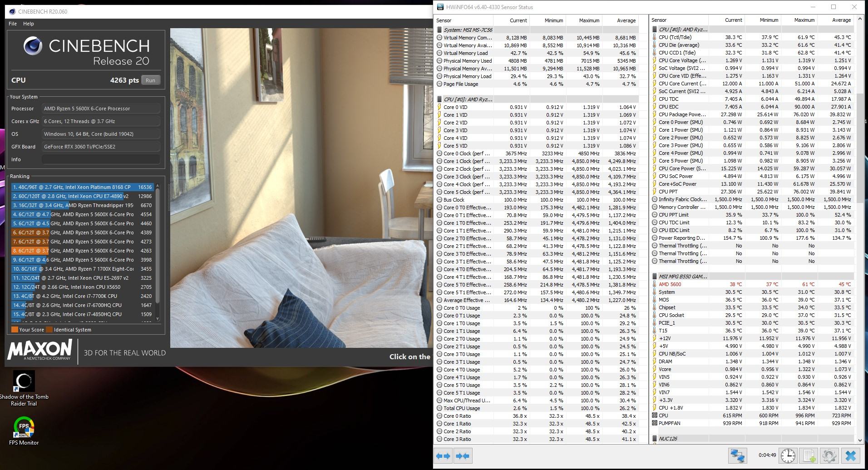Open the Help menu in Cinebench

tap(29, 24)
